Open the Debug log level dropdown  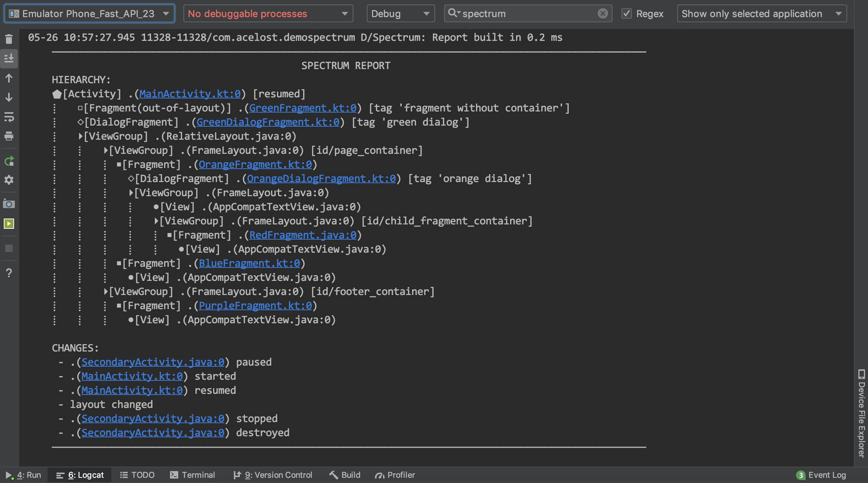coord(400,14)
